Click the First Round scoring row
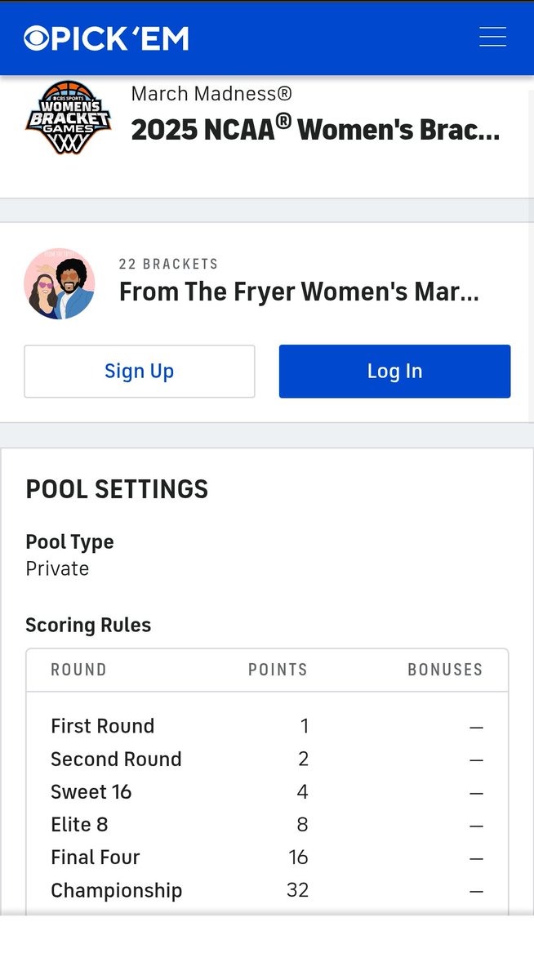The height and width of the screenshot is (980, 534). coord(267,726)
